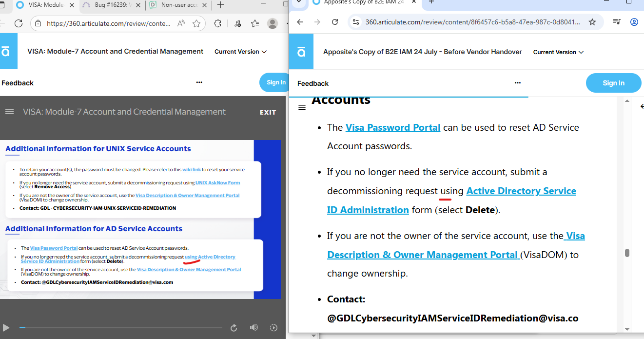Open the outline menu in right window
The width and height of the screenshot is (644, 339).
302,107
